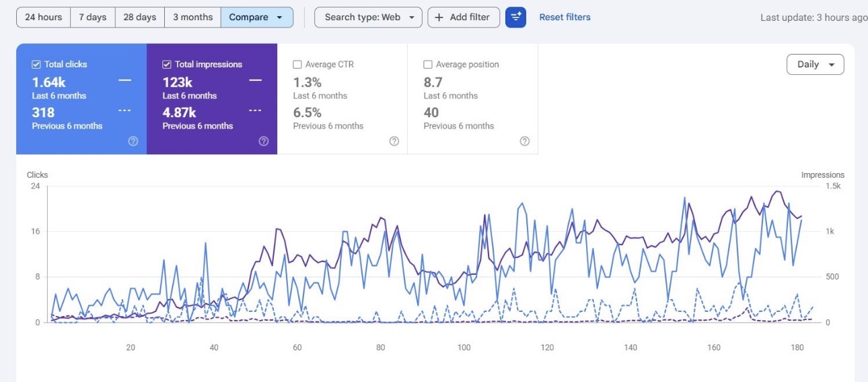Click the 40 previous position value
Image resolution: width=868 pixels, height=382 pixels.
point(431,113)
